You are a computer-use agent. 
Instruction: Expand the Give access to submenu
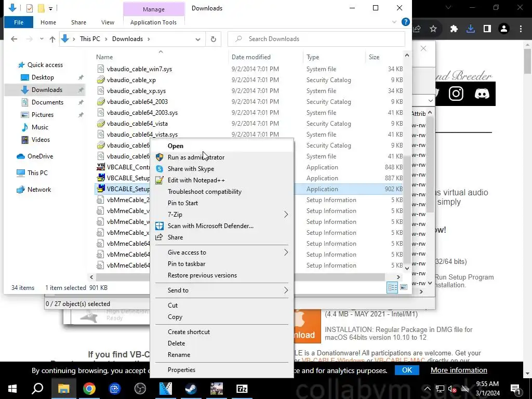coord(222,252)
